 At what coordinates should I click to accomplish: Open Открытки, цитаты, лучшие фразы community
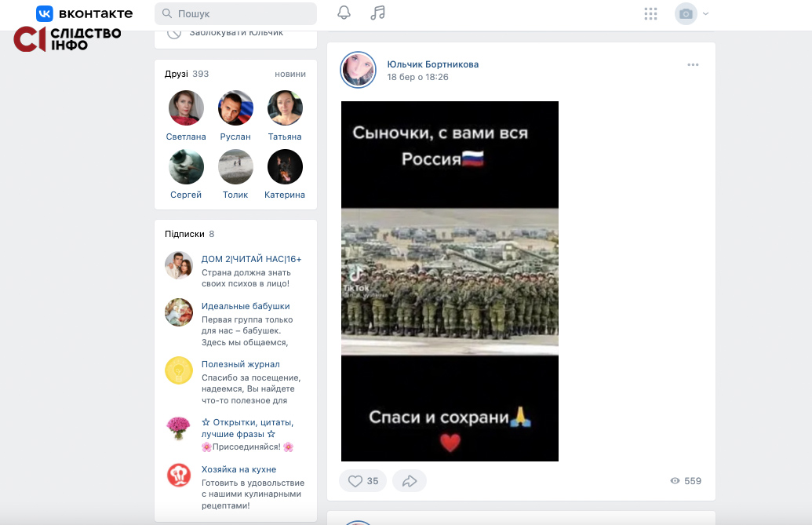(248, 428)
